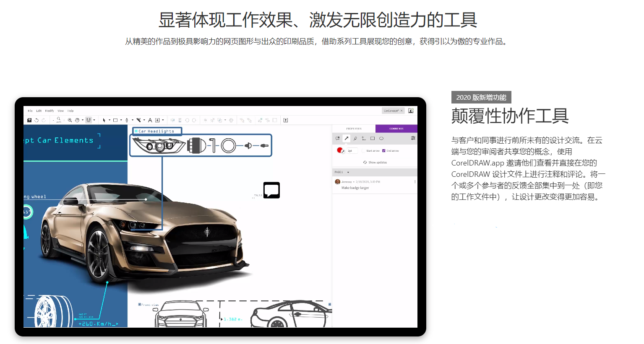Click the Show updates button
Image resolution: width=644 pixels, height=344 pixels.
tap(375, 163)
